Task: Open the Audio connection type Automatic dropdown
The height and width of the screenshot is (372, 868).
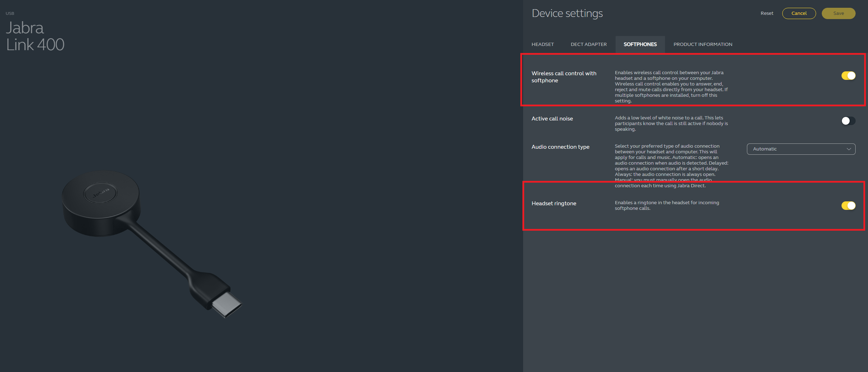Action: tap(800, 149)
